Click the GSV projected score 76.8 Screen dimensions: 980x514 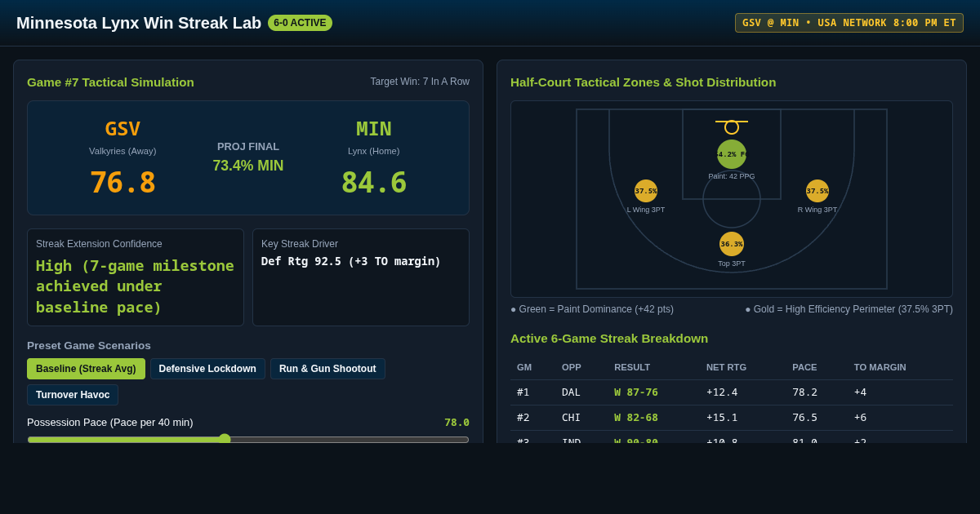(122, 183)
